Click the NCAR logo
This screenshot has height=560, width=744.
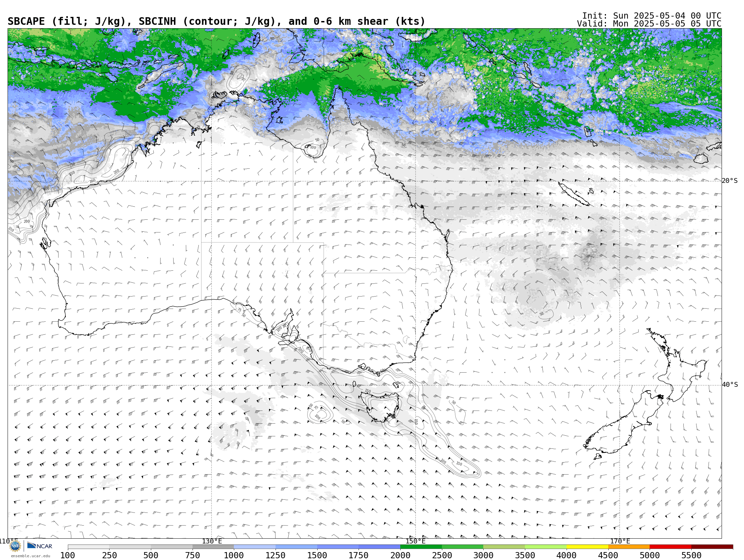point(40,546)
